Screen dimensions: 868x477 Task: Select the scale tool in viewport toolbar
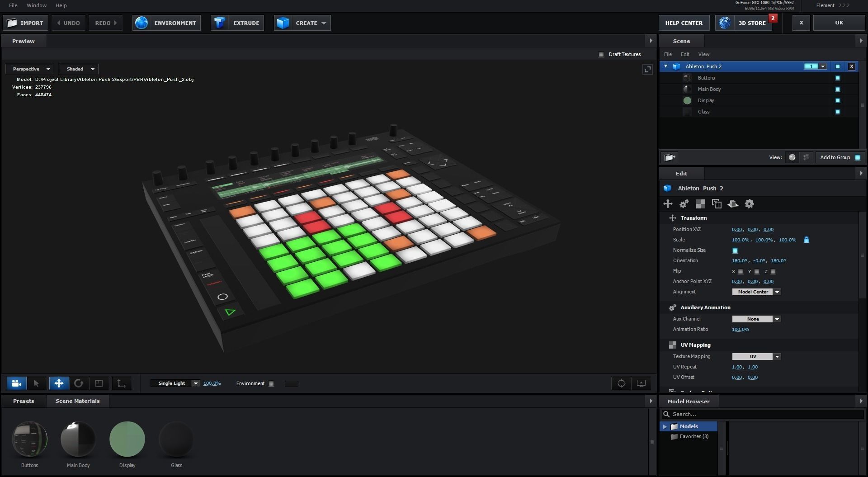[x=99, y=383]
